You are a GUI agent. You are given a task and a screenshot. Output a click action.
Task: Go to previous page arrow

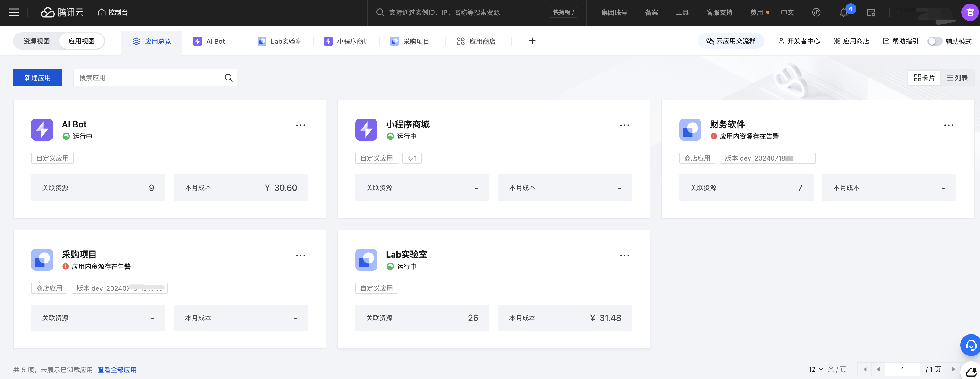[878, 369]
